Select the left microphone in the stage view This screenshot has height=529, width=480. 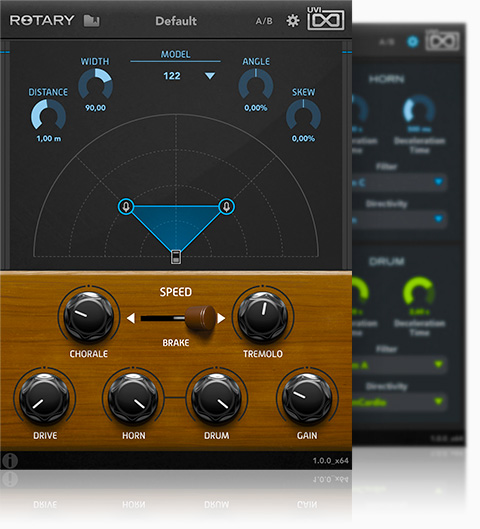pos(126,206)
